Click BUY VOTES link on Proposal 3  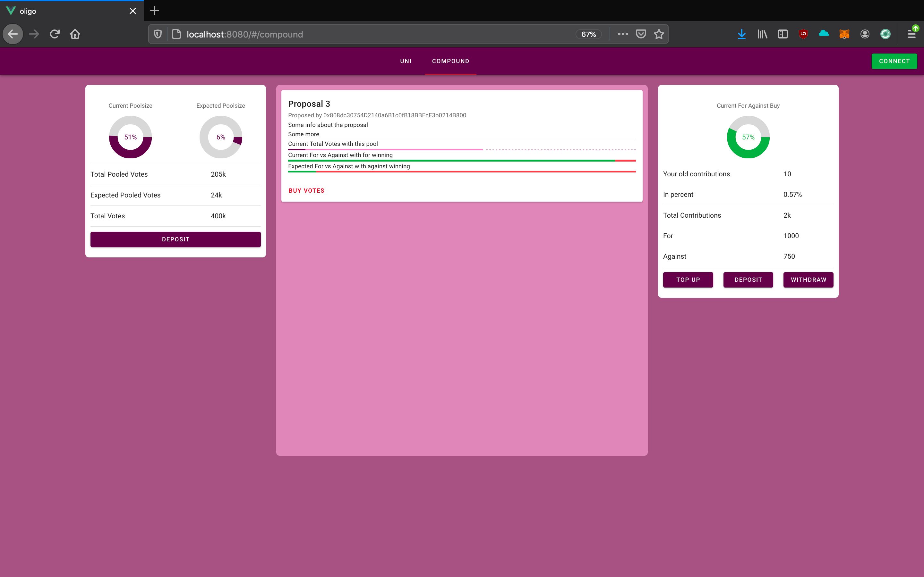(x=306, y=191)
